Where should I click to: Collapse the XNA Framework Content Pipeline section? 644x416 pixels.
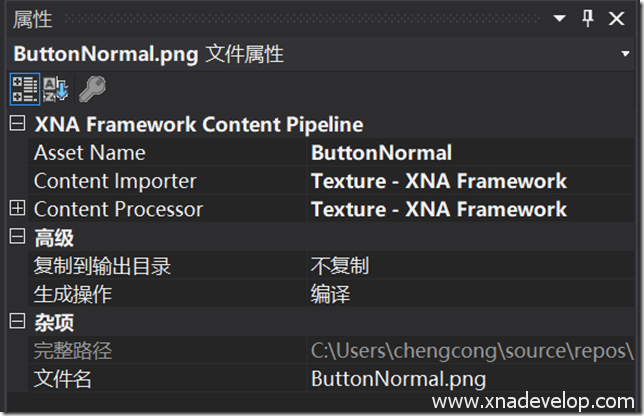point(16,125)
